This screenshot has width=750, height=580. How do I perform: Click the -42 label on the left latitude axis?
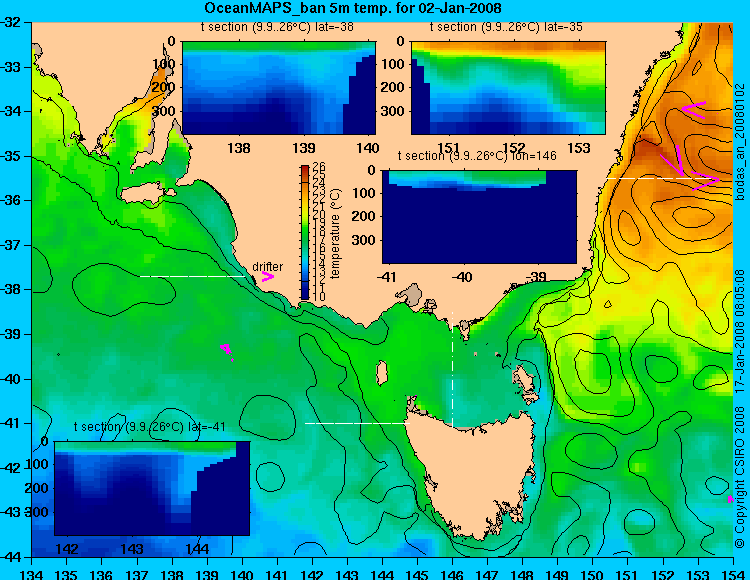click(x=12, y=468)
